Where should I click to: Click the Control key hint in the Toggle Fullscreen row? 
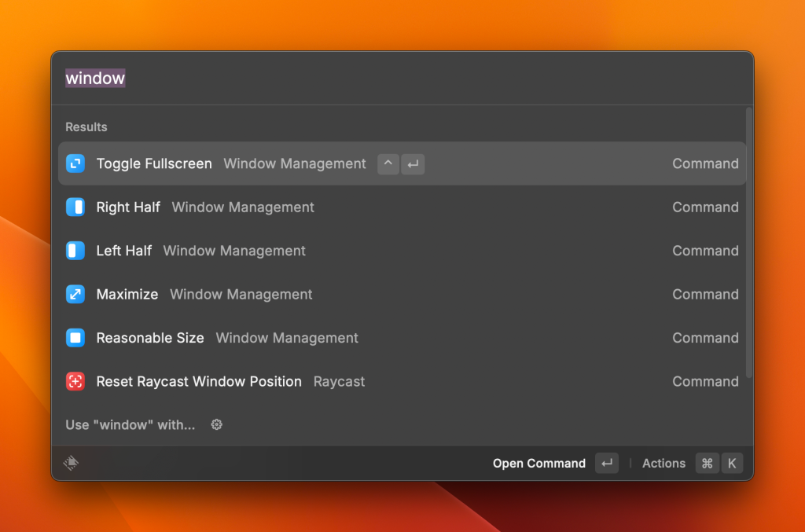coord(388,163)
